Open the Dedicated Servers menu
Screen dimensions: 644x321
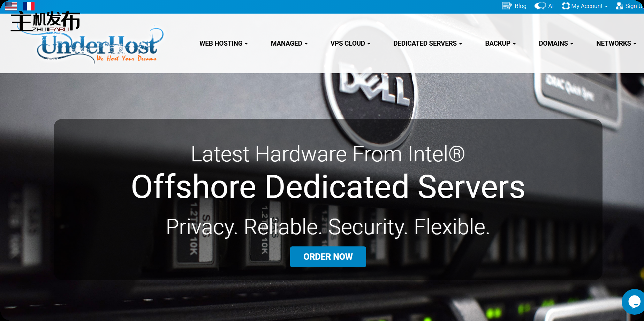tap(427, 43)
